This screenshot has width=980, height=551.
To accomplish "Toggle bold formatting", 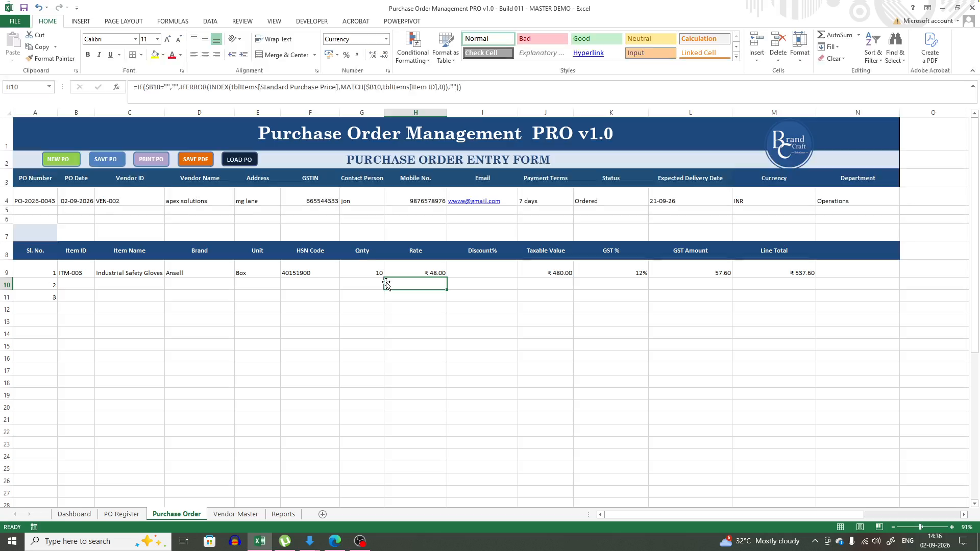I will click(88, 55).
